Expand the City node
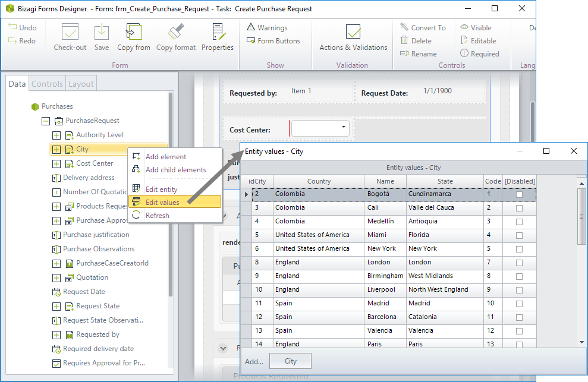588x382 pixels. pyautogui.click(x=56, y=150)
